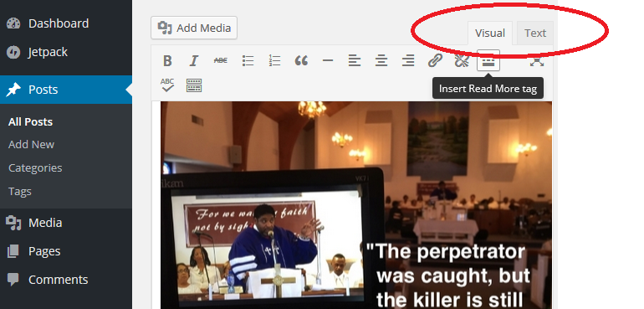
Task: Toggle the toolbar kitchen sink icon
Action: [194, 85]
